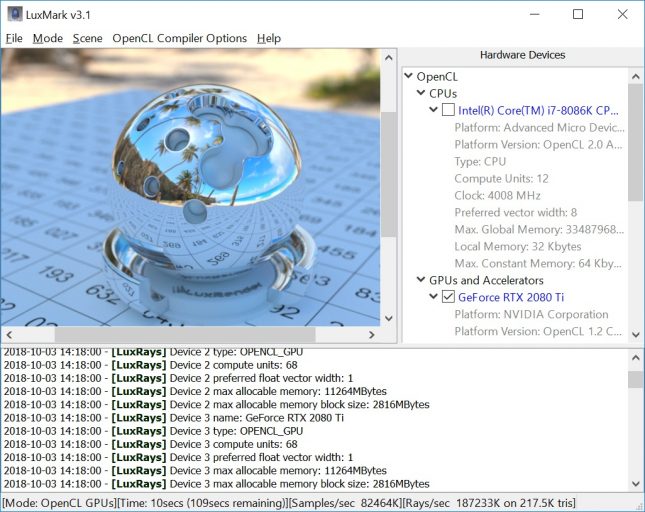Click the Hardware Devices scroll up arrow

(x=636, y=76)
